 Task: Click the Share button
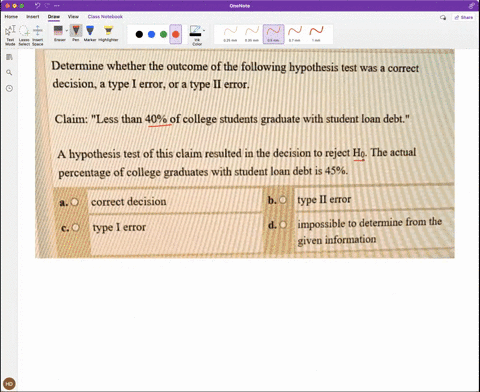click(464, 17)
